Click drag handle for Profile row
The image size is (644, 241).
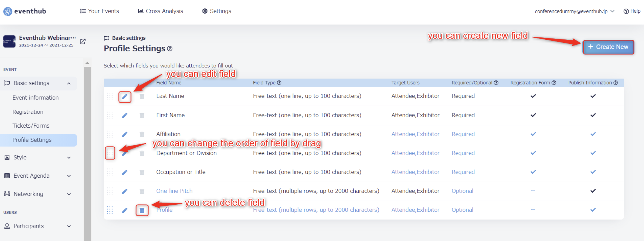click(x=110, y=210)
